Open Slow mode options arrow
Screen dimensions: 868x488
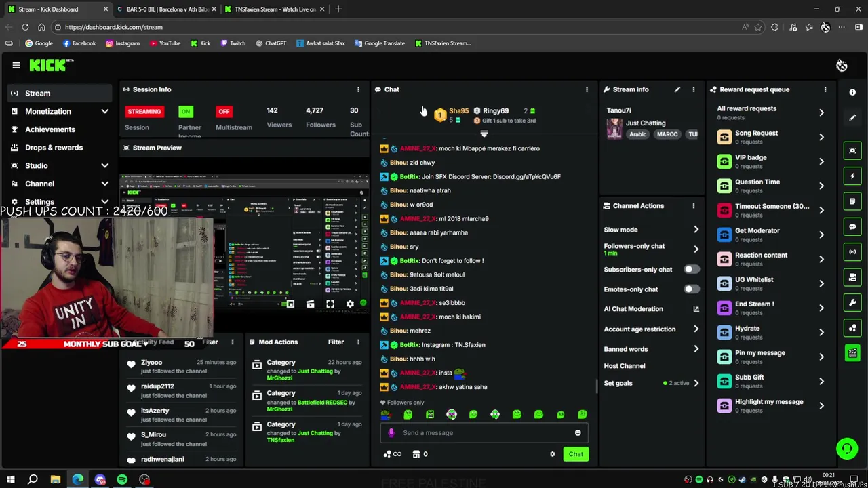click(x=696, y=230)
